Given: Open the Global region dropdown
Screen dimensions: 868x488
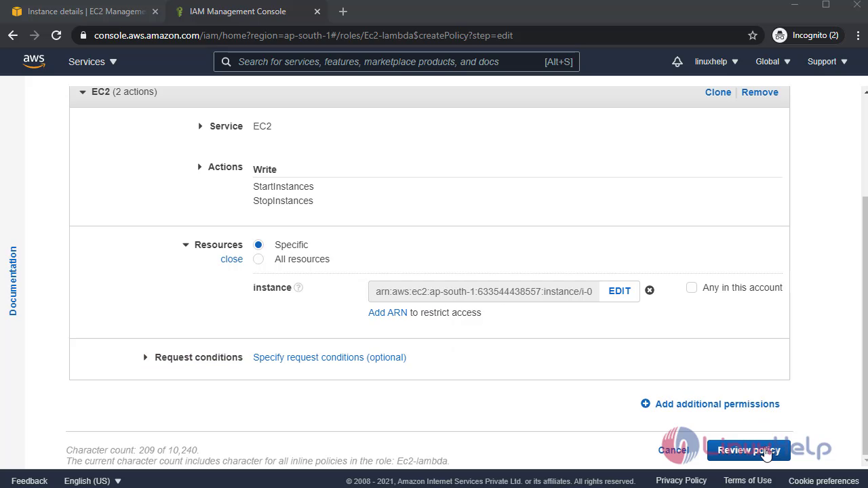Looking at the screenshot, I should pos(773,62).
